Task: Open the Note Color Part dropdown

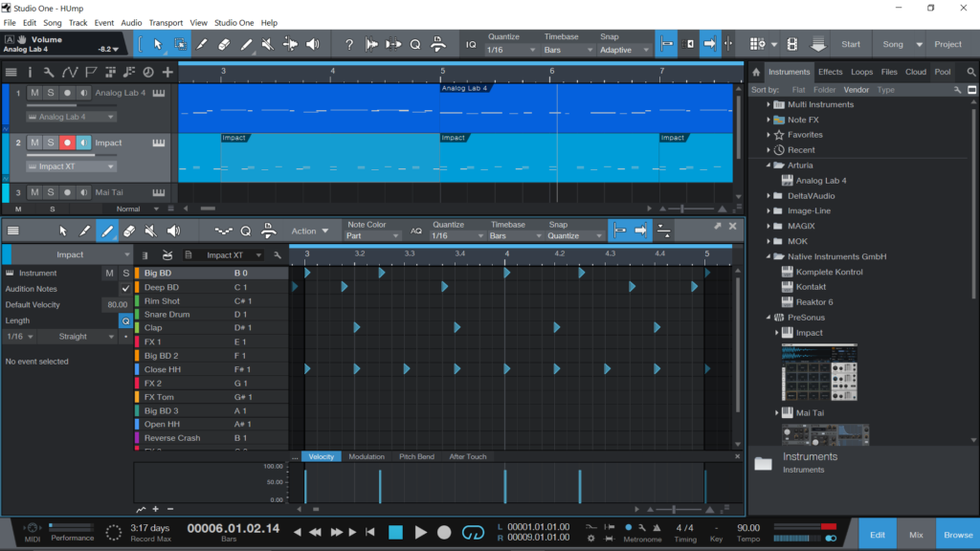Action: click(372, 236)
